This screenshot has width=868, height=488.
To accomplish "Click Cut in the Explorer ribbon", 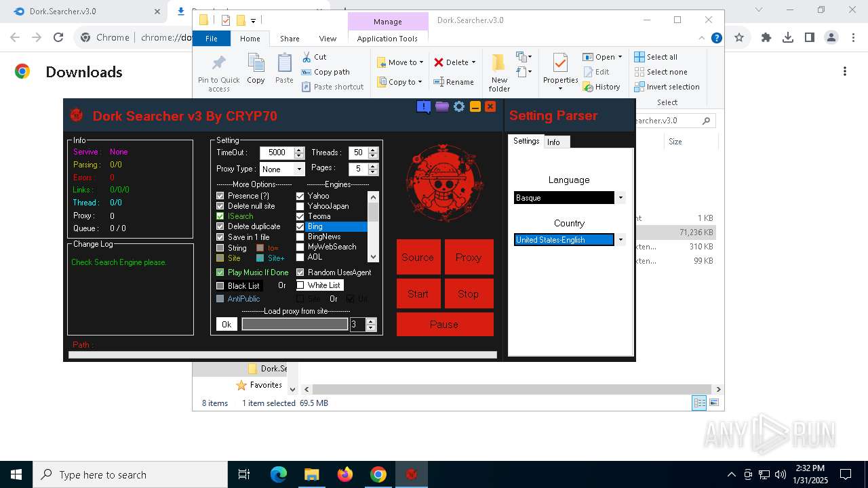I will point(314,57).
